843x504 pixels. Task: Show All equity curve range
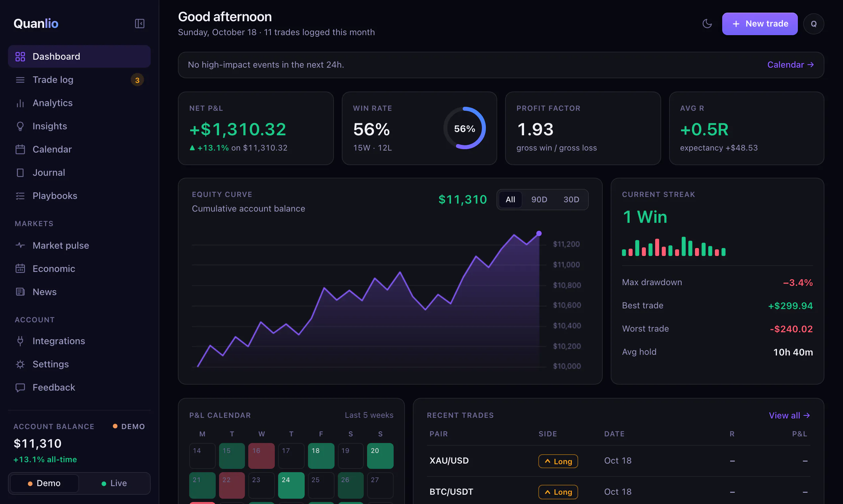510,199
